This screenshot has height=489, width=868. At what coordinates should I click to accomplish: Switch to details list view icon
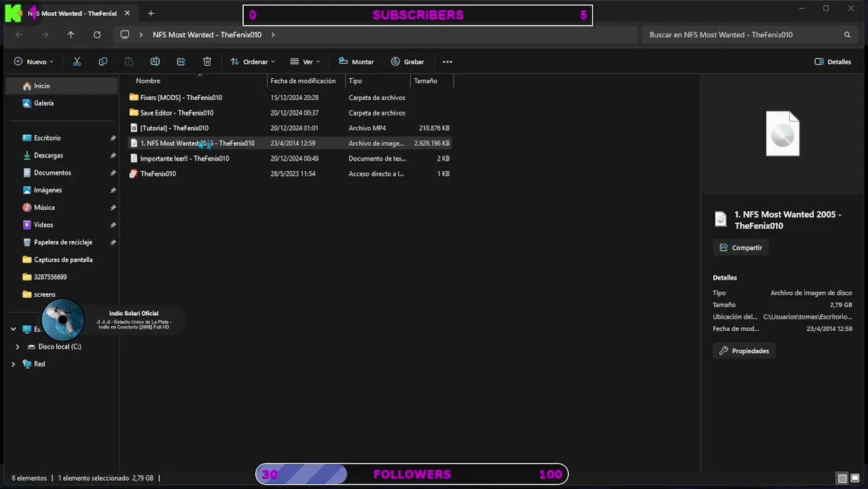tap(842, 478)
